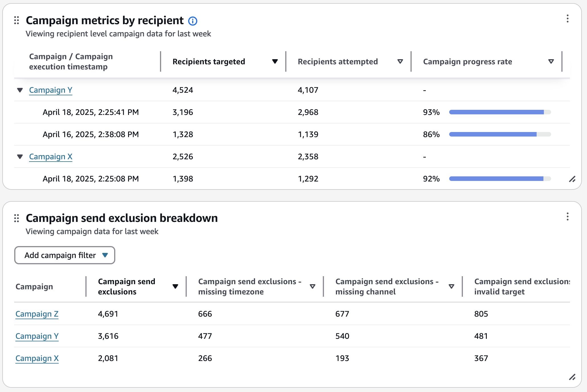Sort by missing timezone exclusions column
Image resolution: width=587 pixels, height=392 pixels.
click(312, 286)
